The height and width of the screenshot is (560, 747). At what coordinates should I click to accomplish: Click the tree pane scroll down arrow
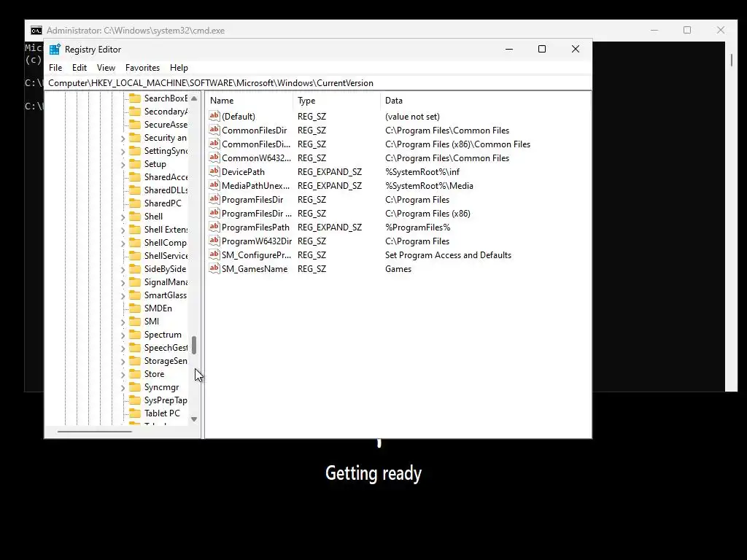pos(194,419)
